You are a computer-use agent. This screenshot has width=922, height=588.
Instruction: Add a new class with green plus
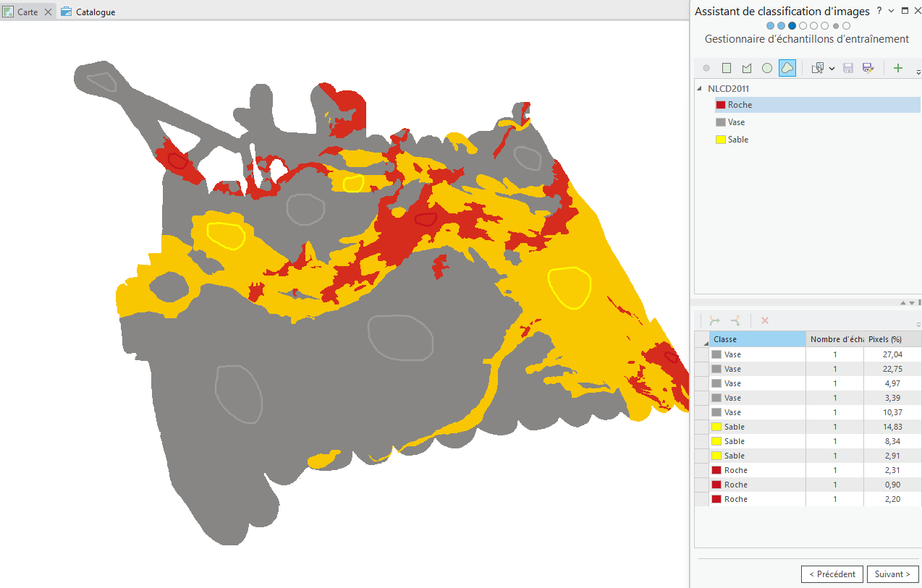[898, 68]
